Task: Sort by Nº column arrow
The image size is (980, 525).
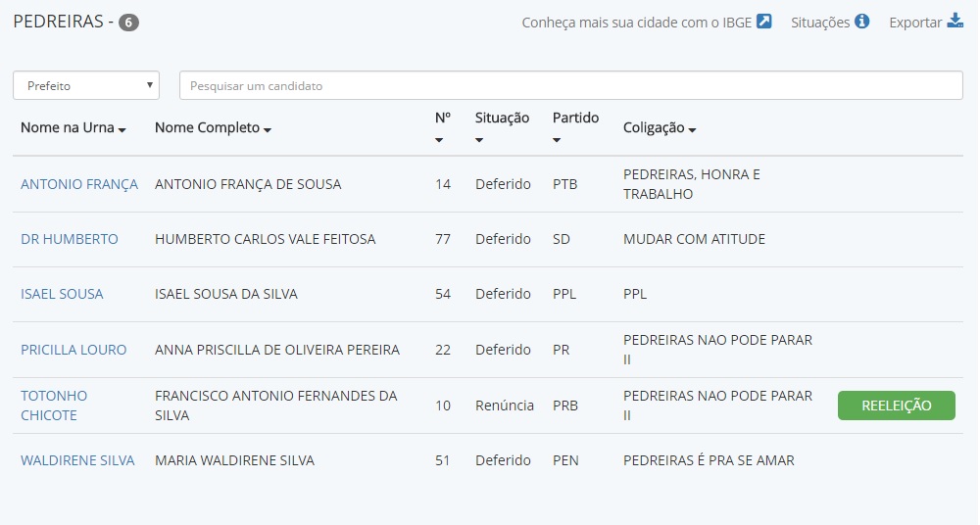Action: tap(439, 140)
